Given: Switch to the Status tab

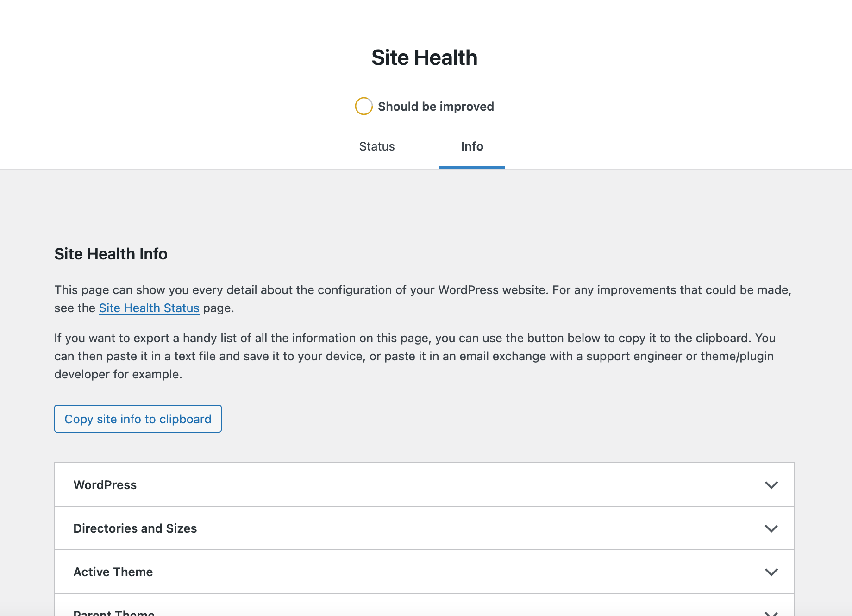Looking at the screenshot, I should (x=376, y=146).
